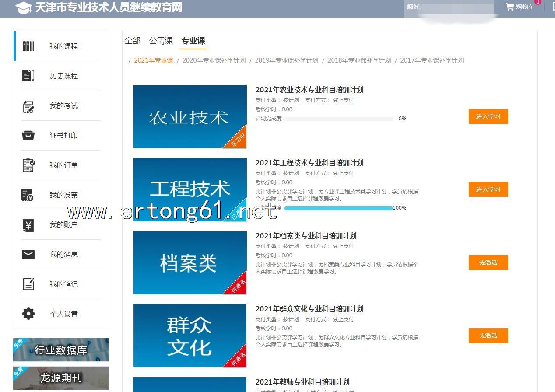The width and height of the screenshot is (555, 392).
Task: Select 2020年专业课补学计划 filter link
Action: 214,60
